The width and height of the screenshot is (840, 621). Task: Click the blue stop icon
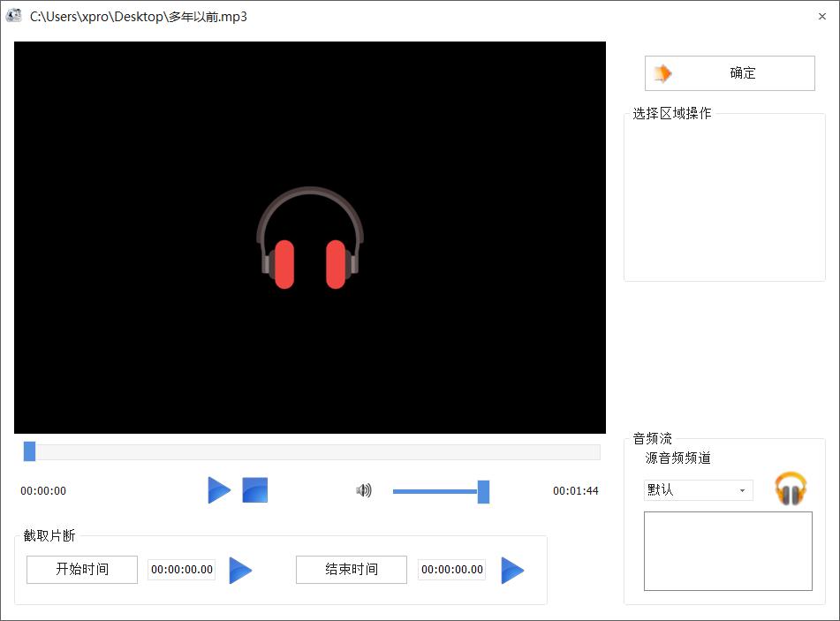tap(254, 490)
